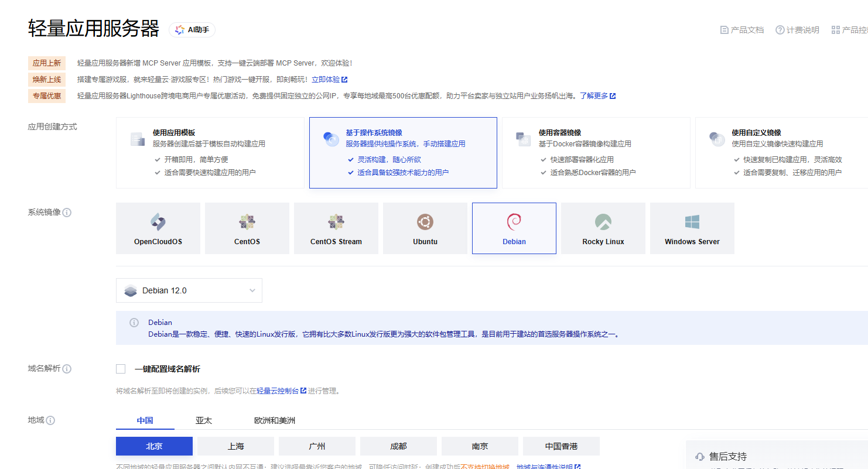The image size is (868, 469).
Task: Open the 了解更多 link
Action: (597, 96)
